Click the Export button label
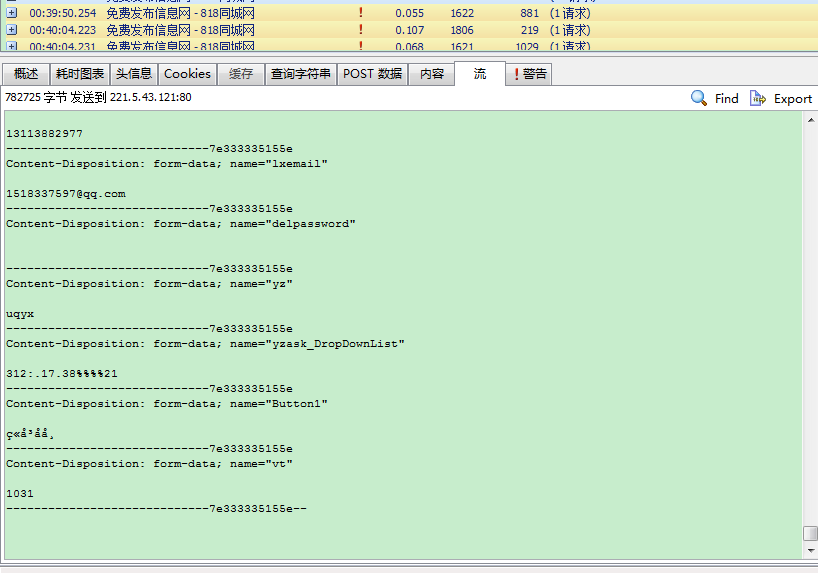Viewport: 818px width, 573px height. (793, 99)
